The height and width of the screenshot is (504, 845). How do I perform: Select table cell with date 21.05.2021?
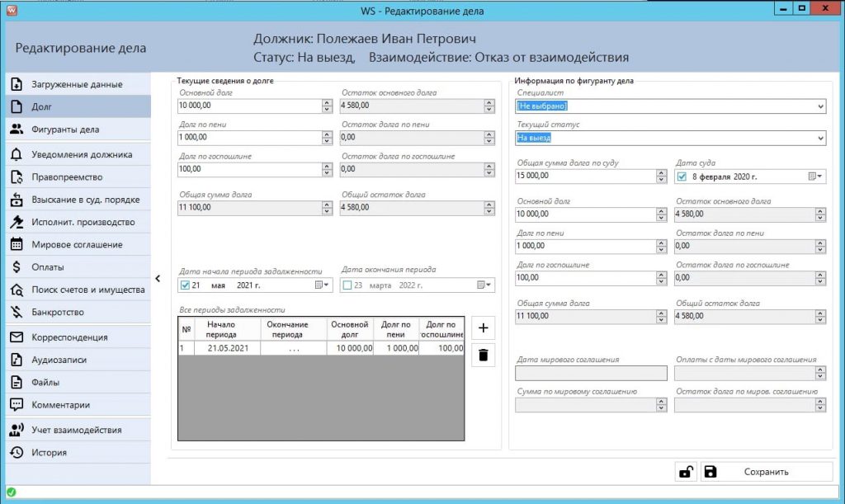coord(228,348)
